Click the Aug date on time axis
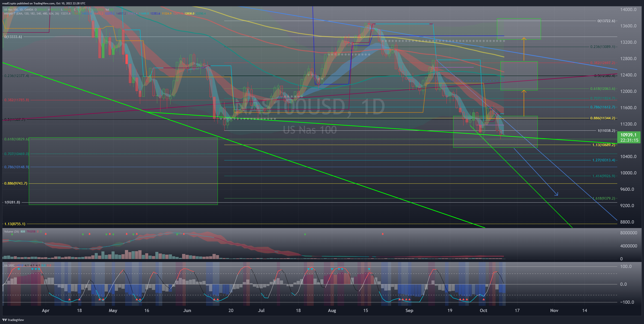This screenshot has width=644, height=324. pyautogui.click(x=332, y=310)
